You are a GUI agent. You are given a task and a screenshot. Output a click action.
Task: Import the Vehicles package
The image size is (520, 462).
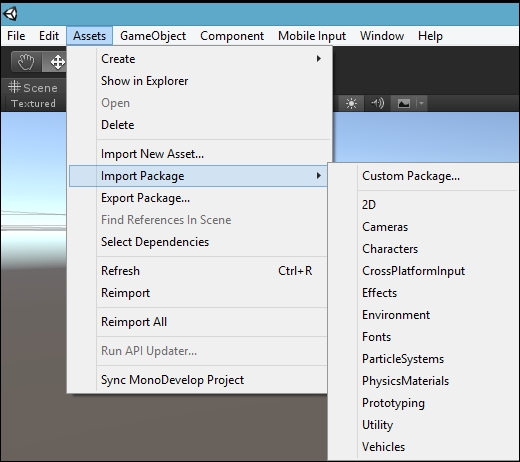pyautogui.click(x=383, y=447)
